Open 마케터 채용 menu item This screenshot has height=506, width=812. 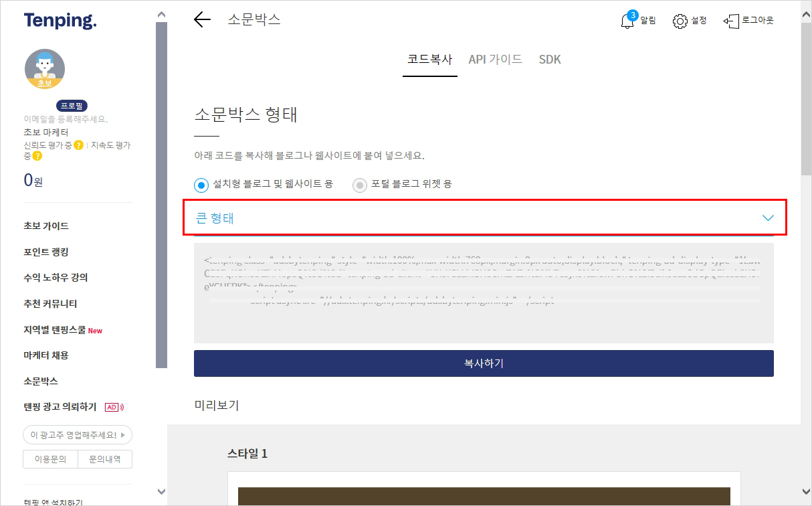(x=46, y=355)
